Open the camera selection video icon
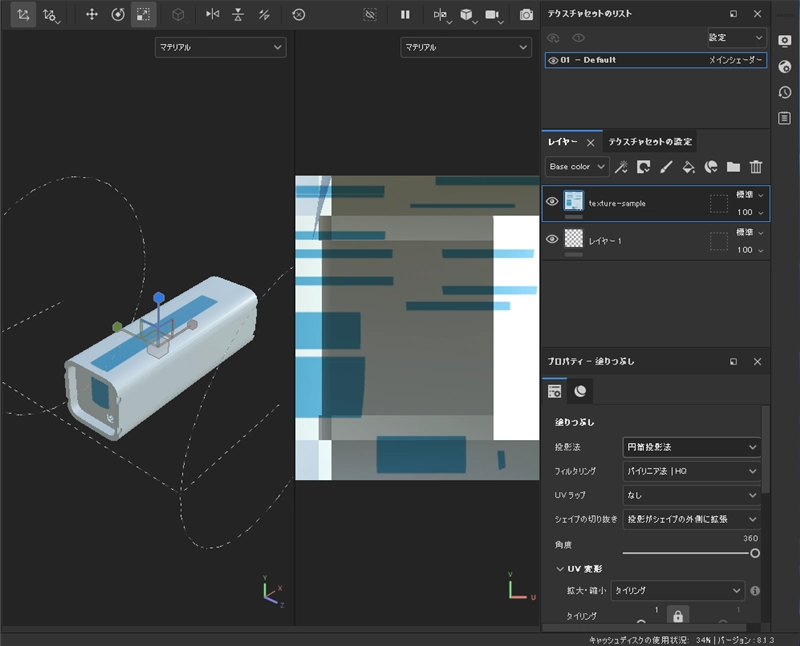The height and width of the screenshot is (646, 800). pyautogui.click(x=493, y=15)
